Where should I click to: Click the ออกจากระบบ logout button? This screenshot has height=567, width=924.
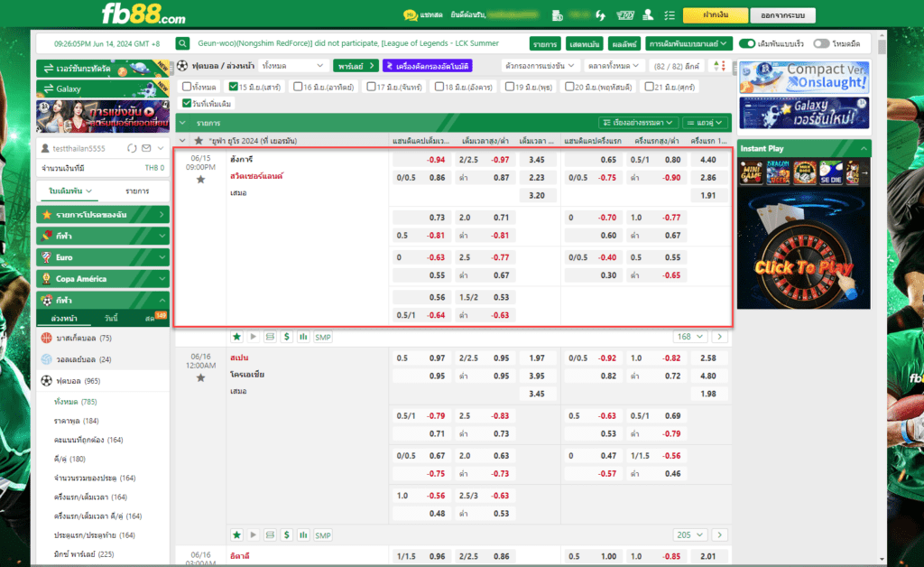[x=782, y=15]
